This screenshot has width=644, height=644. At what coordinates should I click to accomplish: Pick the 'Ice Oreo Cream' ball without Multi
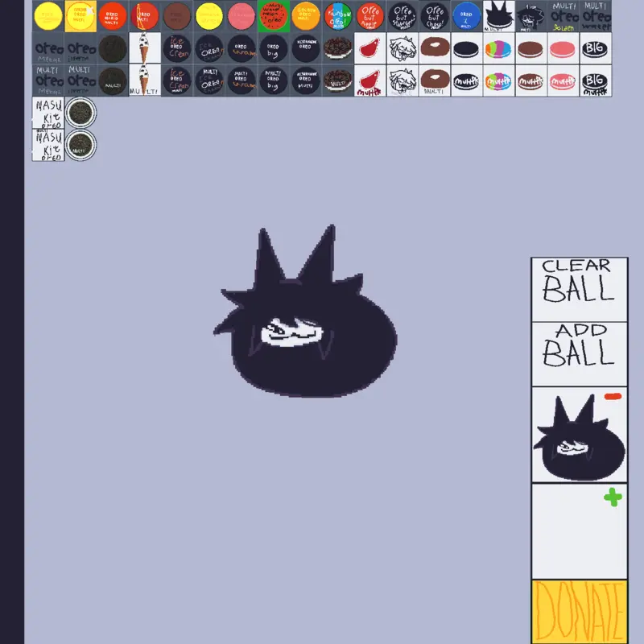tap(177, 48)
